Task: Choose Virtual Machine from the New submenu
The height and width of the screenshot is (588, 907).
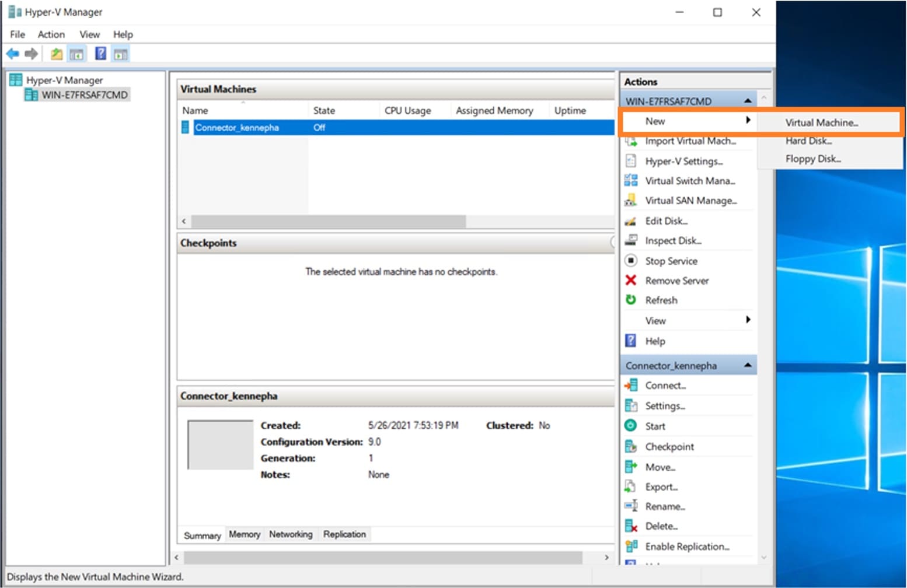Action: (x=821, y=123)
